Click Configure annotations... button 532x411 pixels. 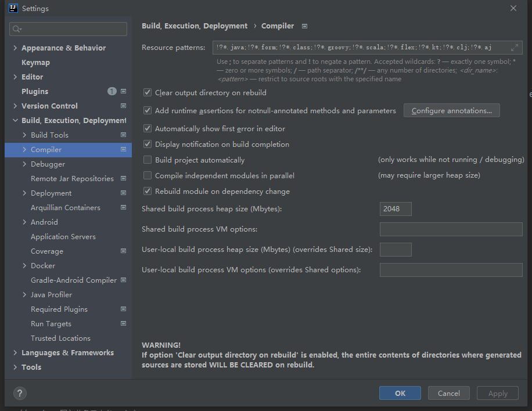pos(452,110)
